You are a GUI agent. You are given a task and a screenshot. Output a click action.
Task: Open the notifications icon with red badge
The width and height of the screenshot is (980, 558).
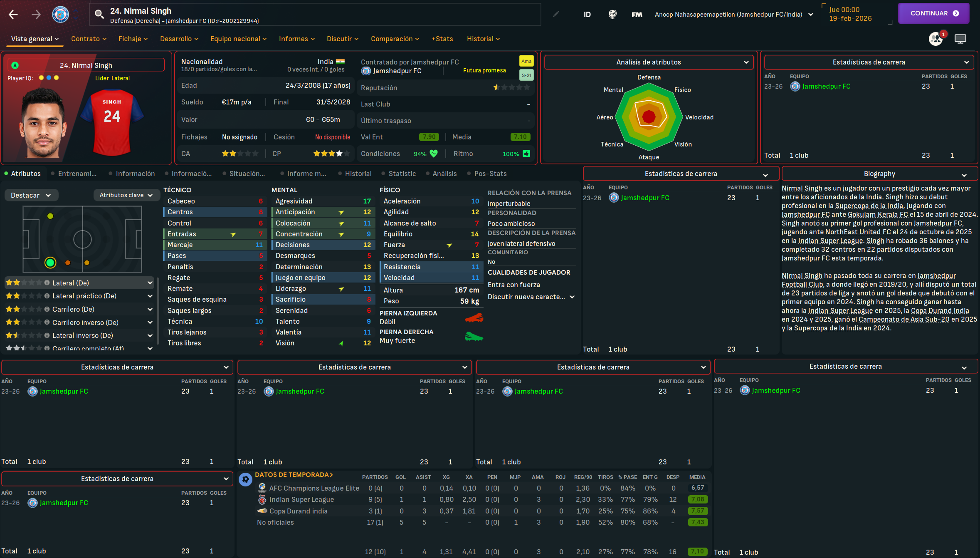coord(936,38)
